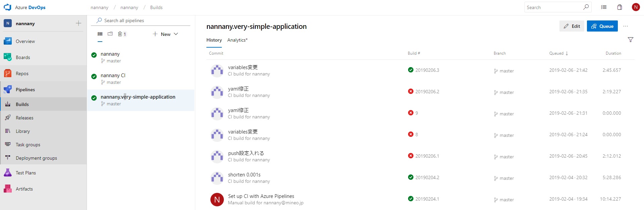This screenshot has height=210, width=644.
Task: Open Releases in the Pipelines menu
Action: pyautogui.click(x=24, y=118)
